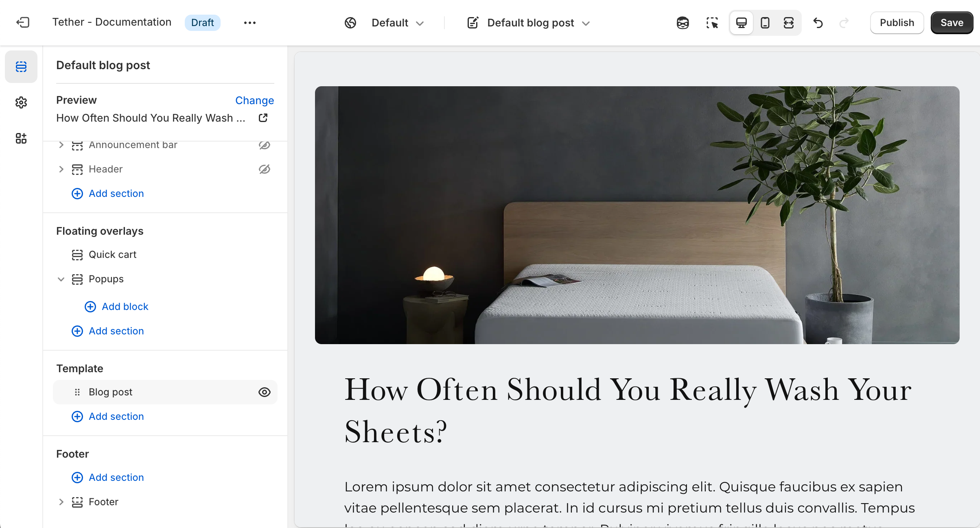980x528 pixels.
Task: Grab the Blog post drag handle
Action: tap(77, 392)
